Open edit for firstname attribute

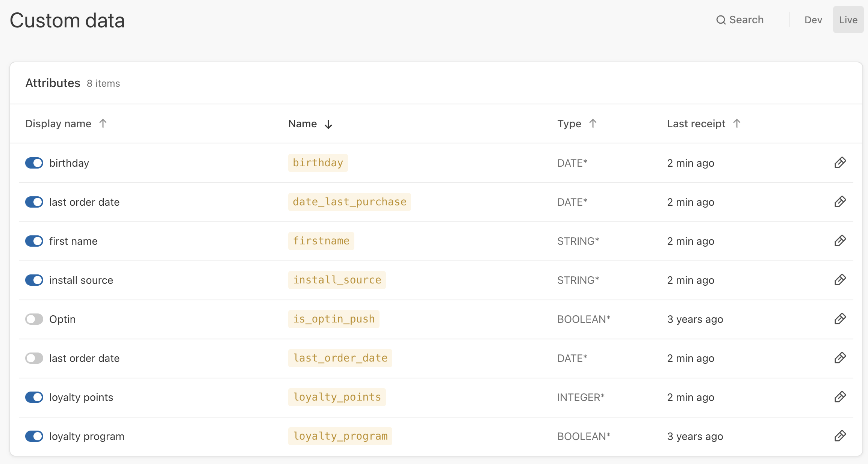pos(840,241)
